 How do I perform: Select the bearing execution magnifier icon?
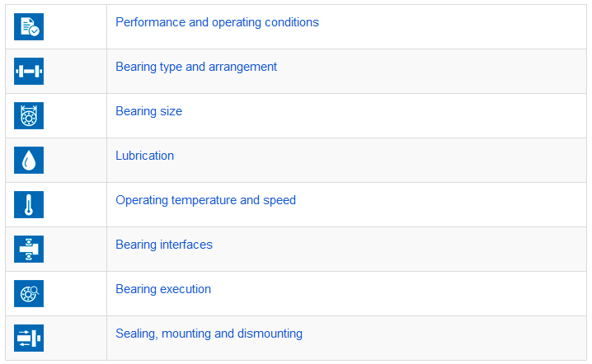pos(29,294)
